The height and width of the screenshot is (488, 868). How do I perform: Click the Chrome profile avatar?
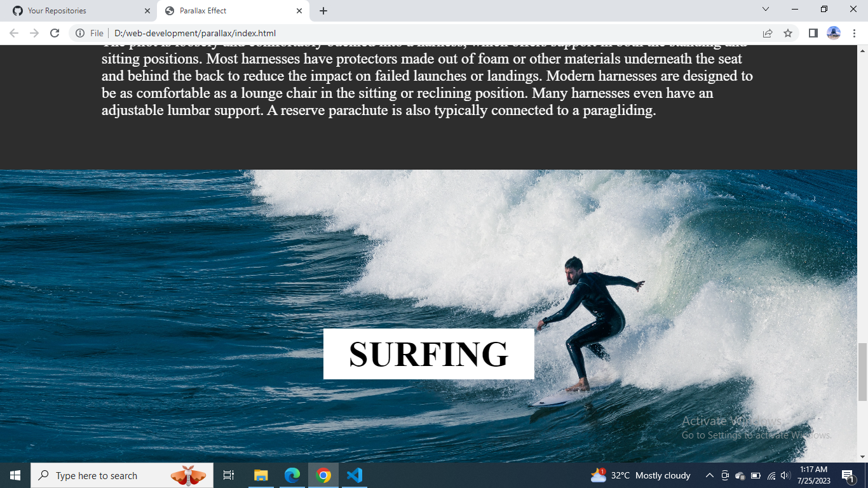[835, 33]
